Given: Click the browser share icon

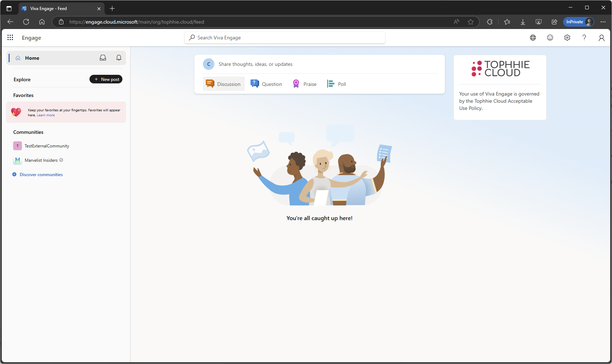Looking at the screenshot, I should [554, 22].
